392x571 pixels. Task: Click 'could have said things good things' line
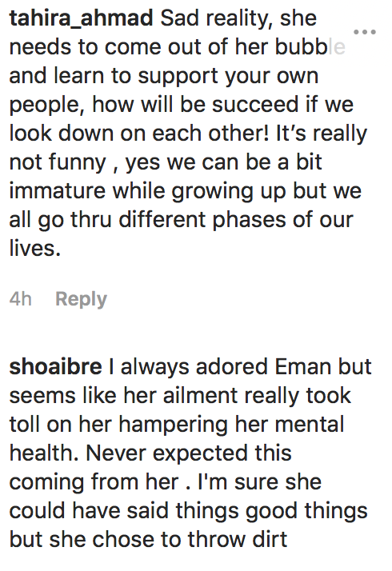click(188, 510)
